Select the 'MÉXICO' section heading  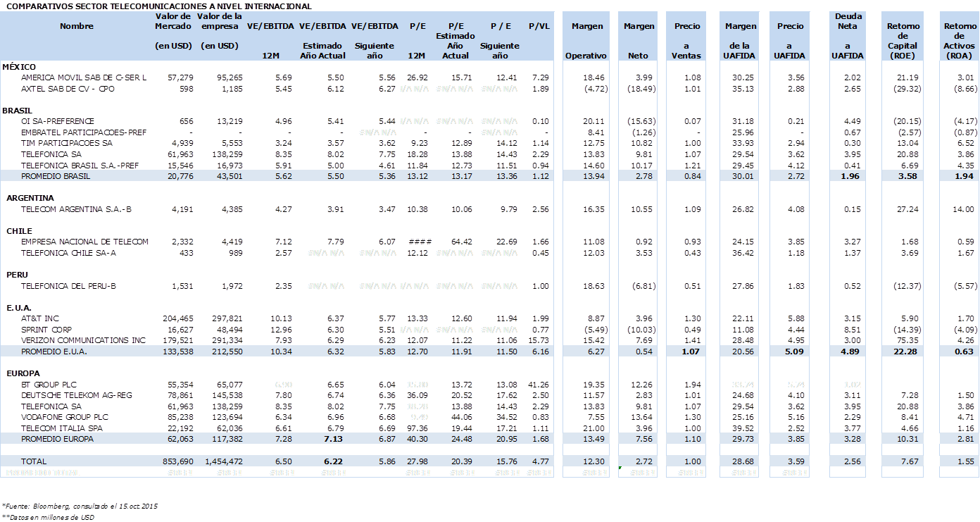pos(20,66)
